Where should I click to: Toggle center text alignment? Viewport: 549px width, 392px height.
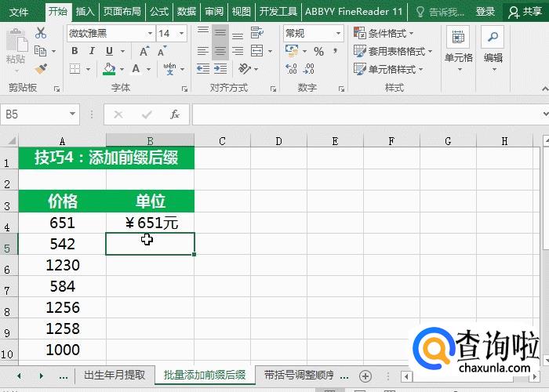(220, 51)
